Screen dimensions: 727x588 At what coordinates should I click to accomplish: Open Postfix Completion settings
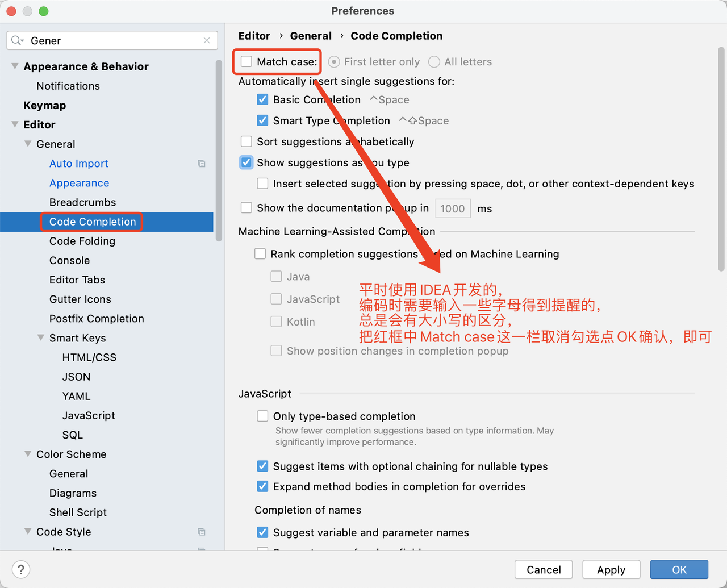pos(97,318)
